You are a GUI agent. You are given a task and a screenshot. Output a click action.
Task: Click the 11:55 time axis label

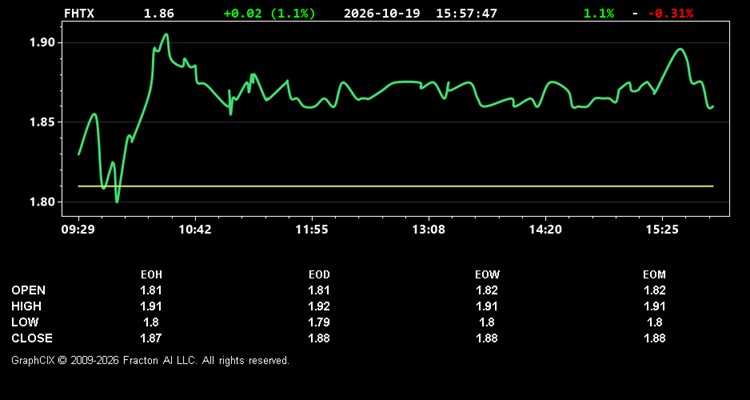click(x=311, y=230)
